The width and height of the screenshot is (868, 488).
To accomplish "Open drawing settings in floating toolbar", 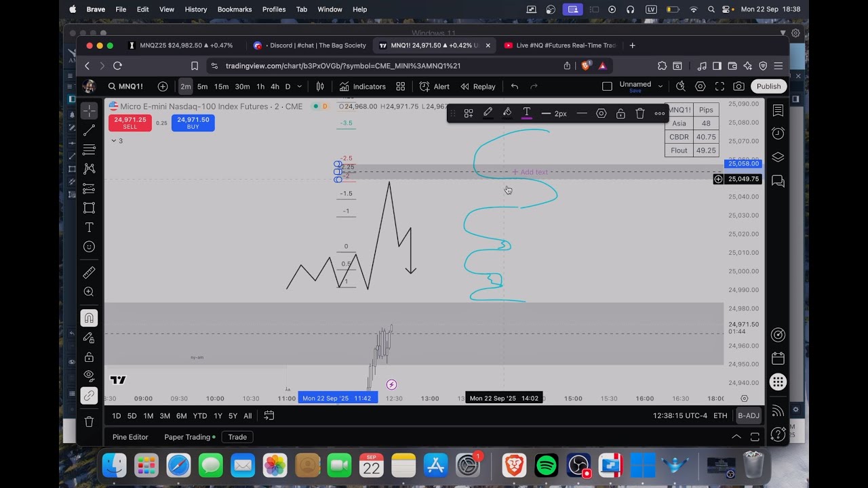I will tap(601, 113).
